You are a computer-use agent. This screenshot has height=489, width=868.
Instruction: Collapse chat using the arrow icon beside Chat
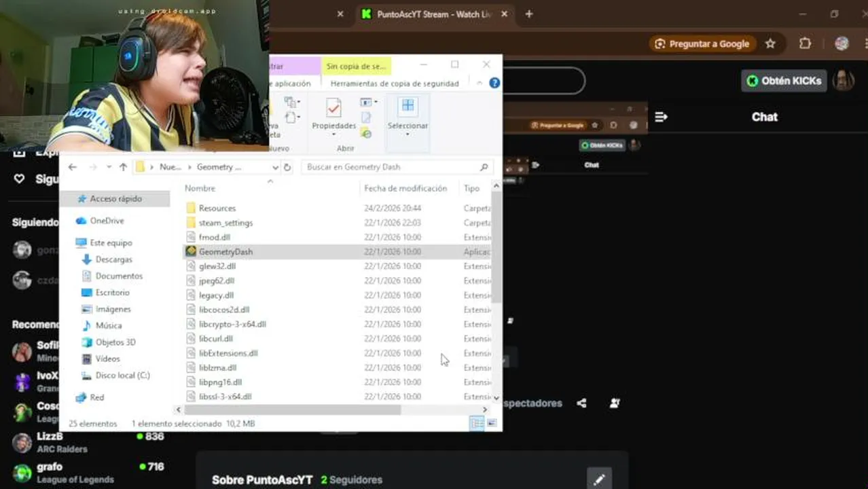pos(661,117)
